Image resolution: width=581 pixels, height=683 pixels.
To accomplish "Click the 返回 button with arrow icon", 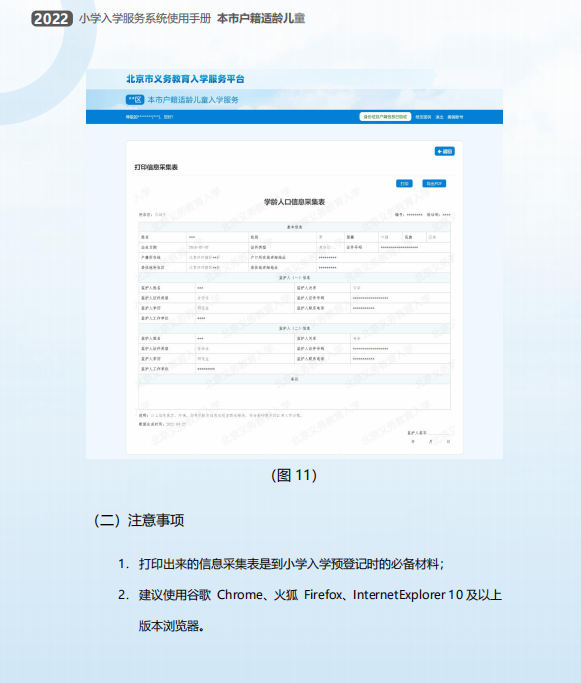I will (x=444, y=151).
